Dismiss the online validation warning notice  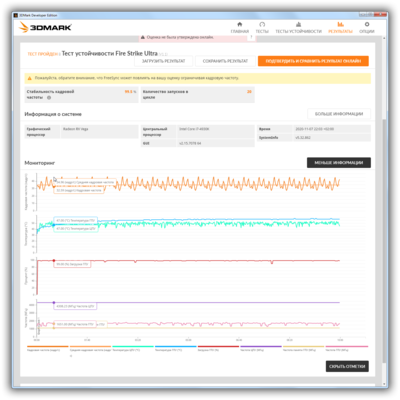coord(251,37)
